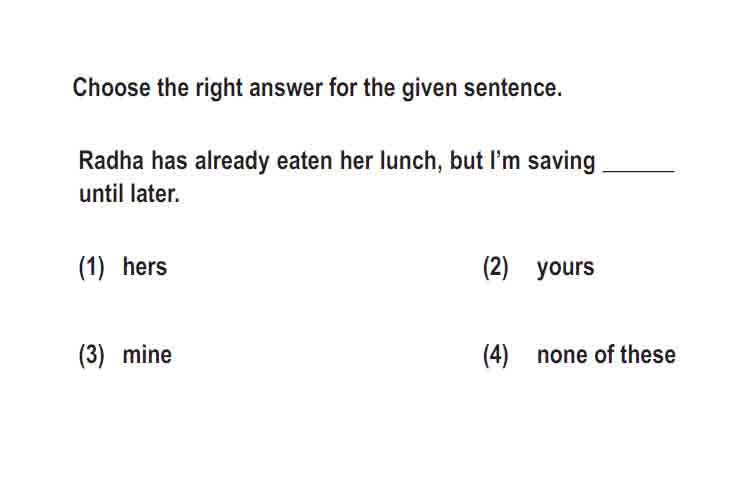
Task: Click the option number (2) label
Action: [x=496, y=267]
